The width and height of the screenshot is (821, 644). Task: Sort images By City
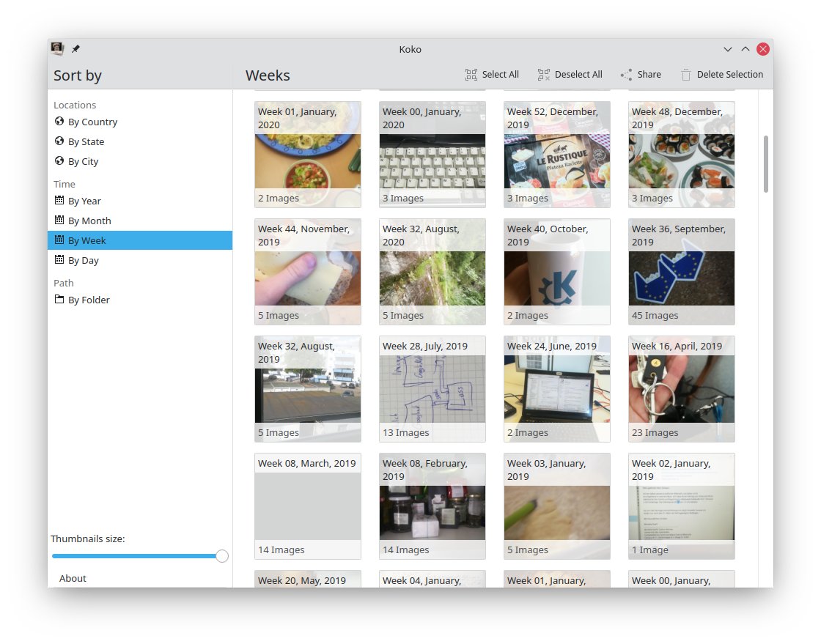[140, 162]
